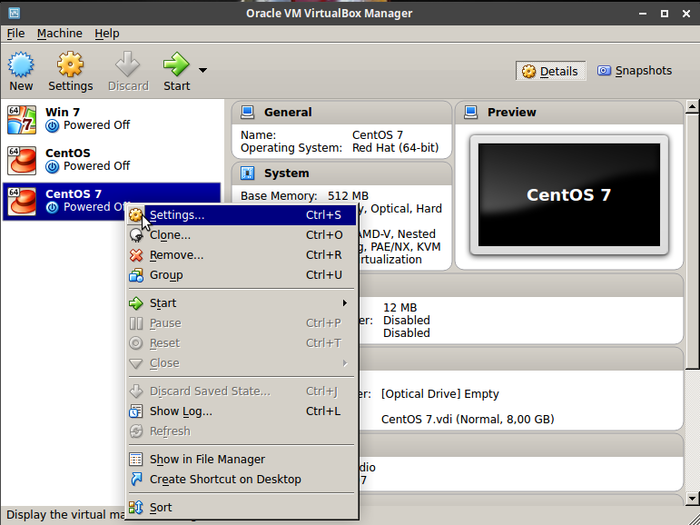Click the VirtualBox icon in title bar

pos(14,13)
